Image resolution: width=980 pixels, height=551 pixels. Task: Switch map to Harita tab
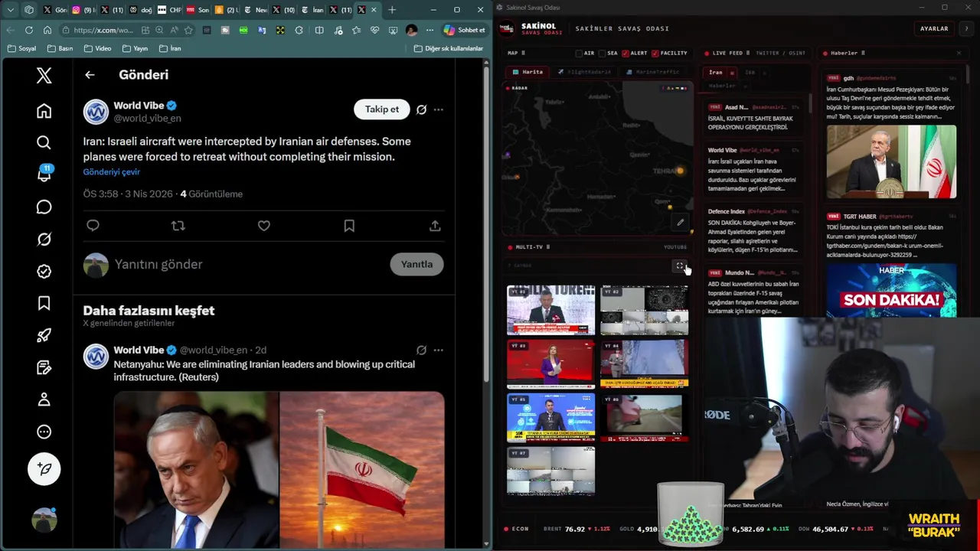[x=528, y=72]
